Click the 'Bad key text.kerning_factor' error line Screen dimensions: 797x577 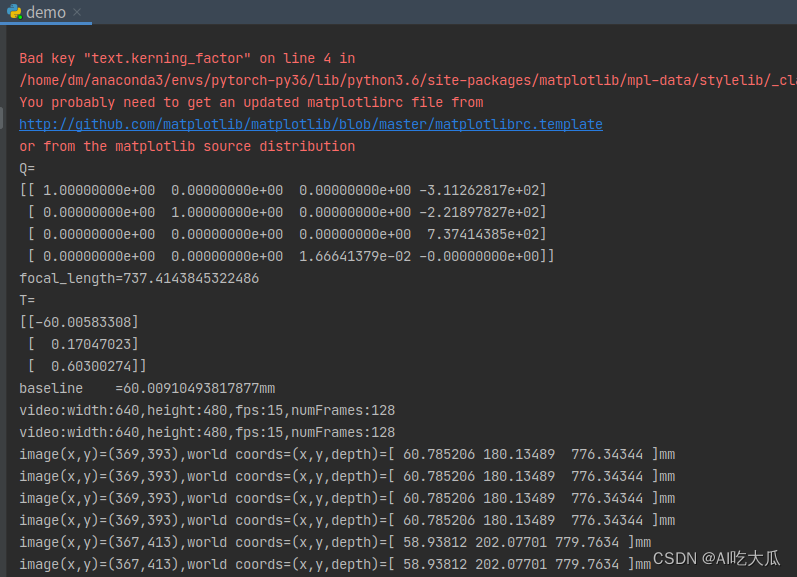[x=187, y=58]
